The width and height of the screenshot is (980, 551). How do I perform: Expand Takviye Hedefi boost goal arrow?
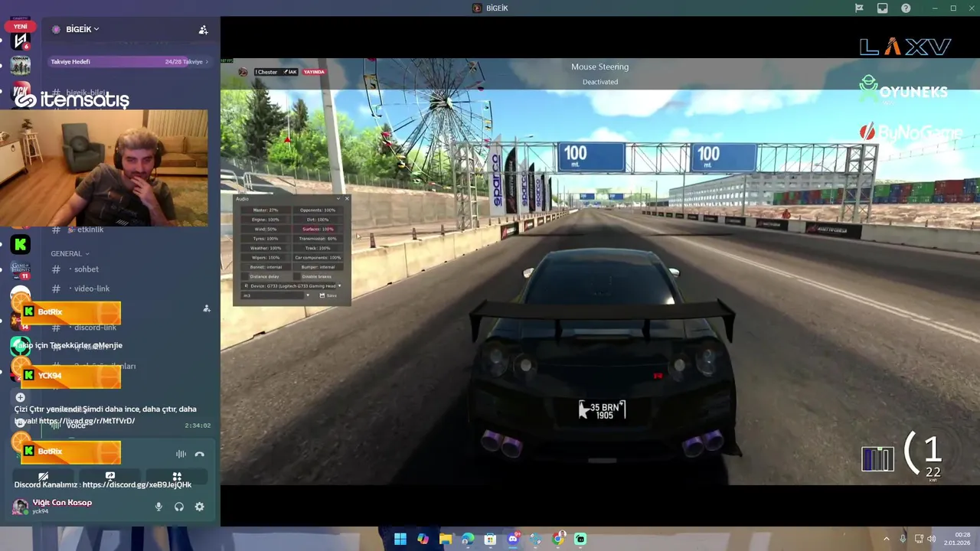207,62
